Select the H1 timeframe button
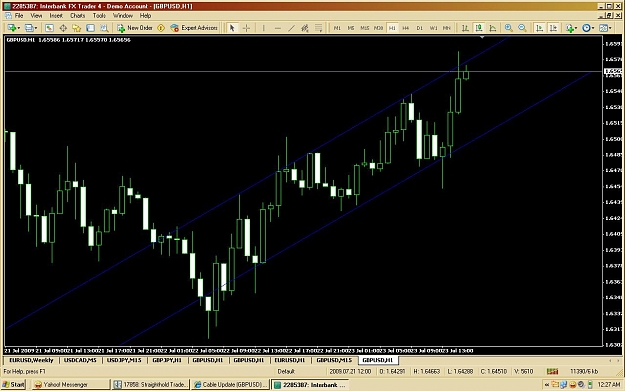625x391 pixels. coord(392,28)
